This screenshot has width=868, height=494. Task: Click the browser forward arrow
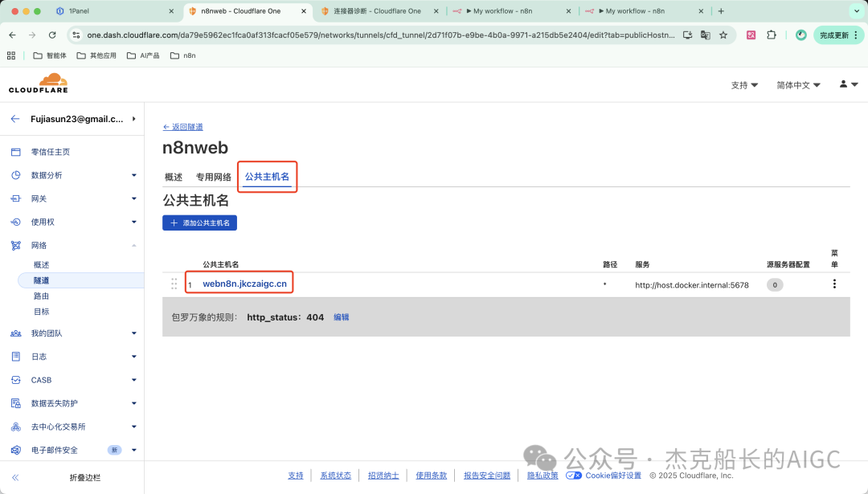[32, 35]
